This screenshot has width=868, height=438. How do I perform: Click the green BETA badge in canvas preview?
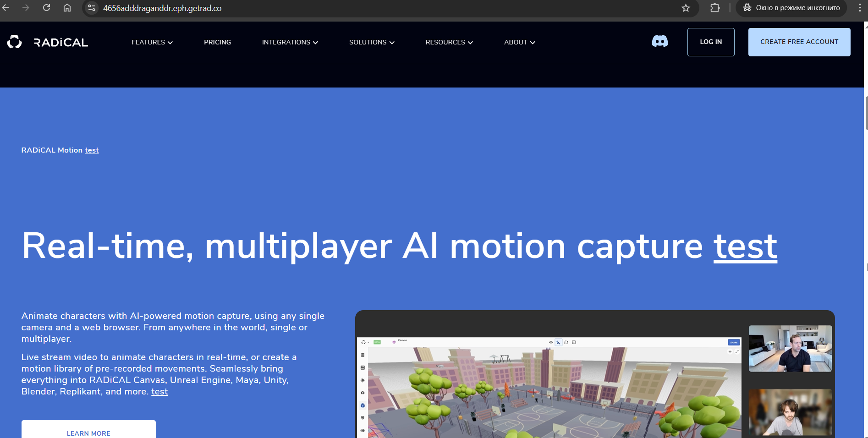coord(377,342)
